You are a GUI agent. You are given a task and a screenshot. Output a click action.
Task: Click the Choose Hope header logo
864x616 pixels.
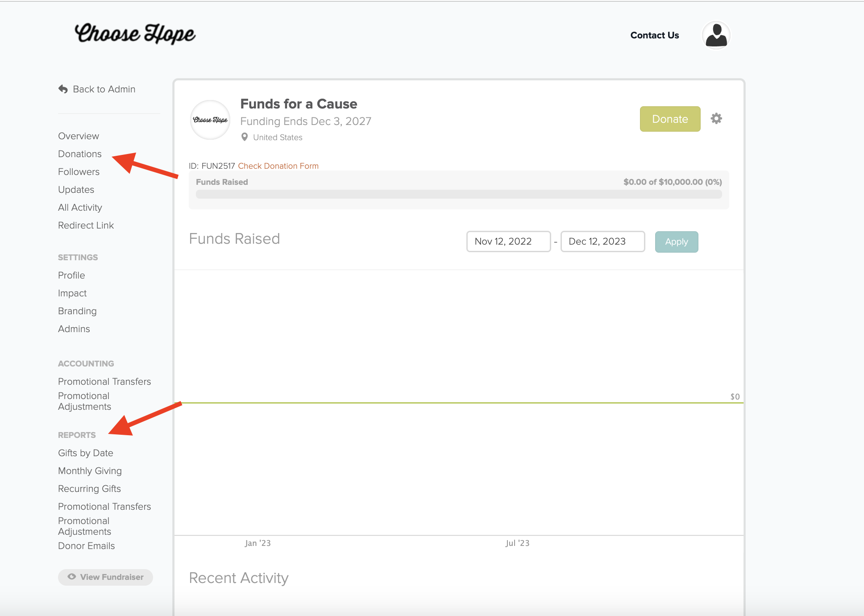135,34
